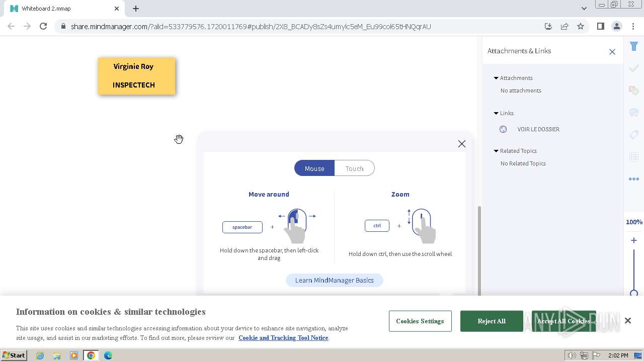Collapse the Links section
This screenshot has height=362, width=644.
[496, 113]
